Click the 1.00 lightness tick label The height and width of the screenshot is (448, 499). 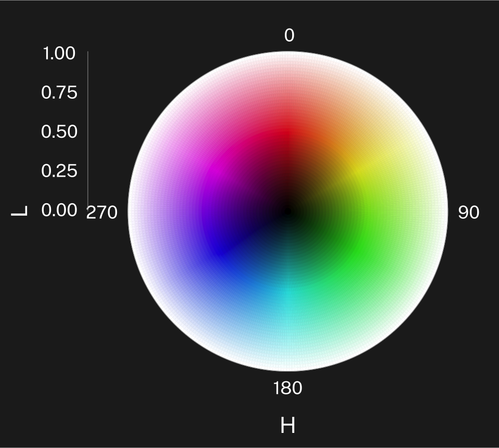[59, 53]
